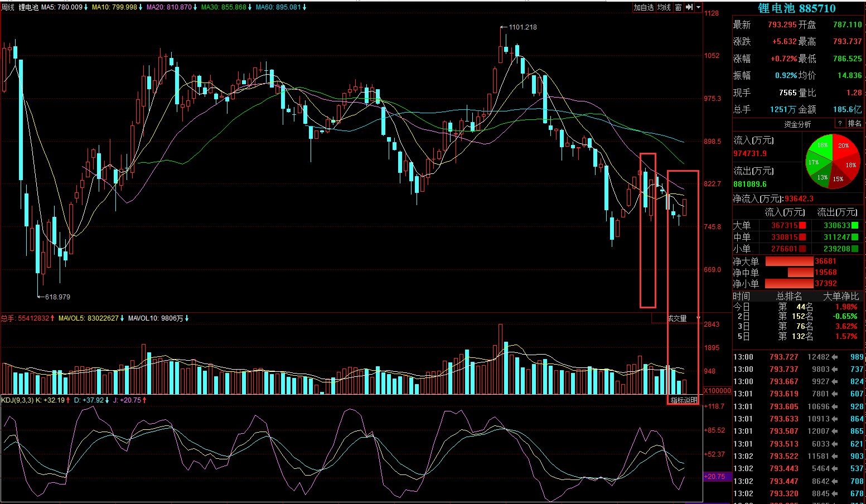
Task: Click the 流出 amount 881089.6
Action: click(750, 184)
